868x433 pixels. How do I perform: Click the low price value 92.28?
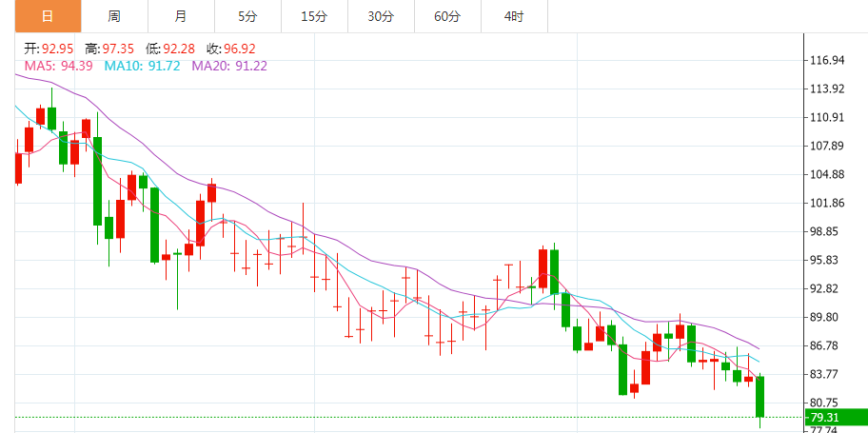click(180, 49)
